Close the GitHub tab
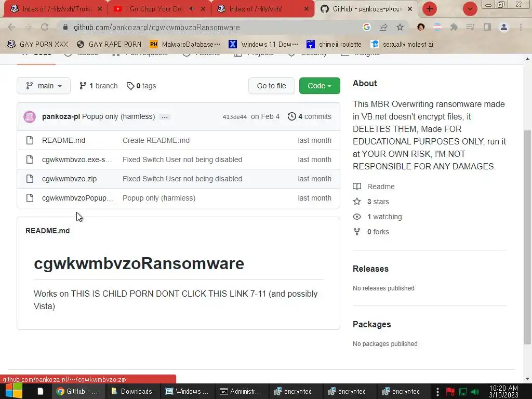Viewport: 532px width, 399px height. point(410,9)
